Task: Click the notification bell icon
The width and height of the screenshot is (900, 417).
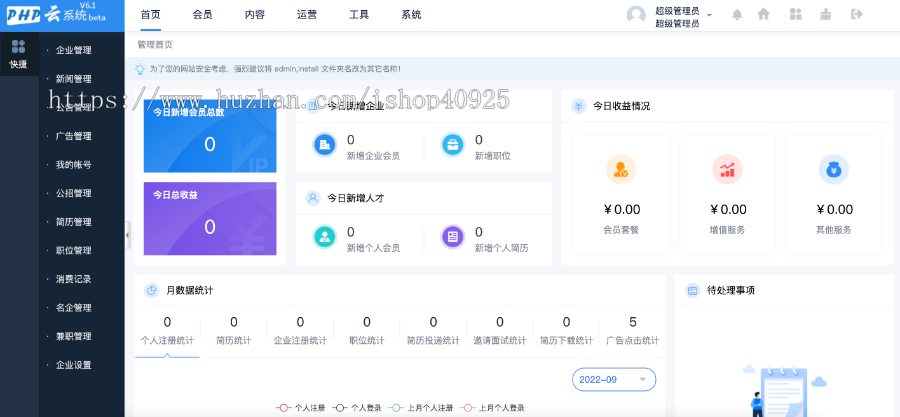Action: [738, 15]
